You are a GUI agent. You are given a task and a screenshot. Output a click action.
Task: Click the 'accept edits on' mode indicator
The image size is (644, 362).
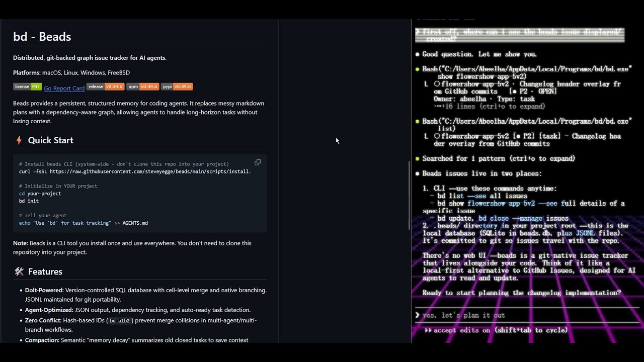pyautogui.click(x=461, y=330)
